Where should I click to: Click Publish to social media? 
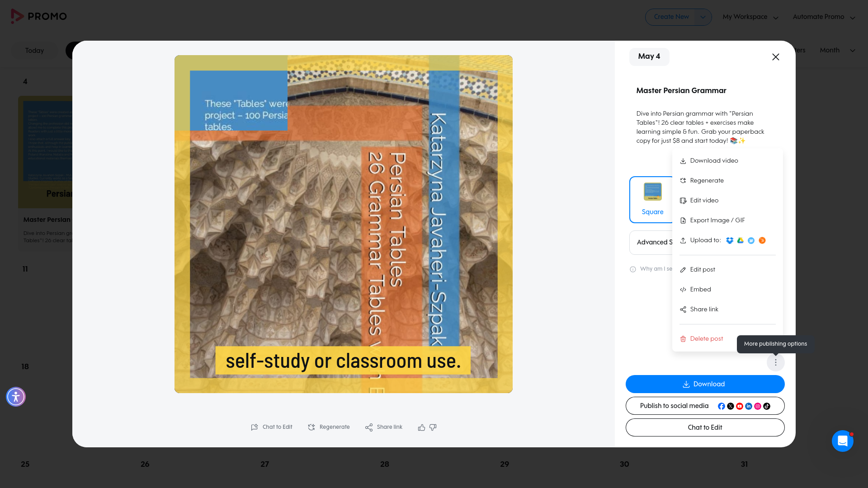[x=674, y=406]
